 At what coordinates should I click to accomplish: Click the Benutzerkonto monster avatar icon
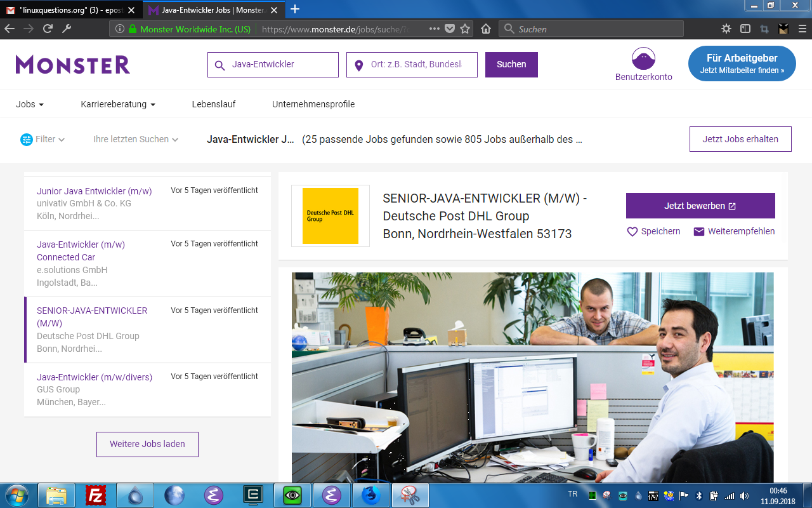tap(643, 58)
